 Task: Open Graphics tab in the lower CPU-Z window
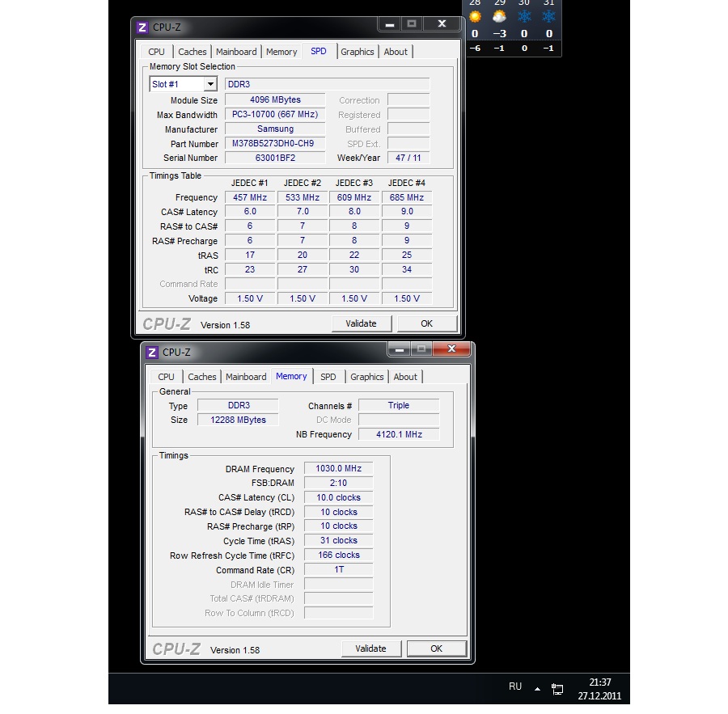(x=366, y=377)
